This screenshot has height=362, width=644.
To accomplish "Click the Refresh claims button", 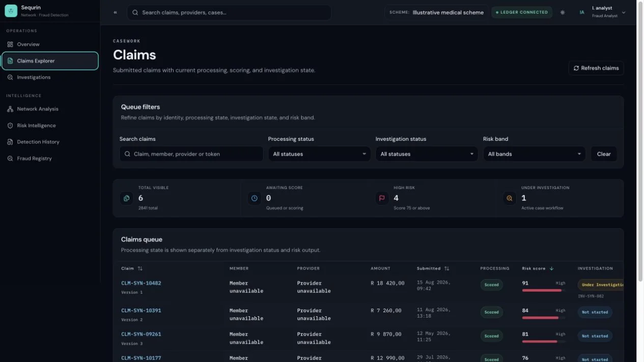I will pyautogui.click(x=596, y=68).
